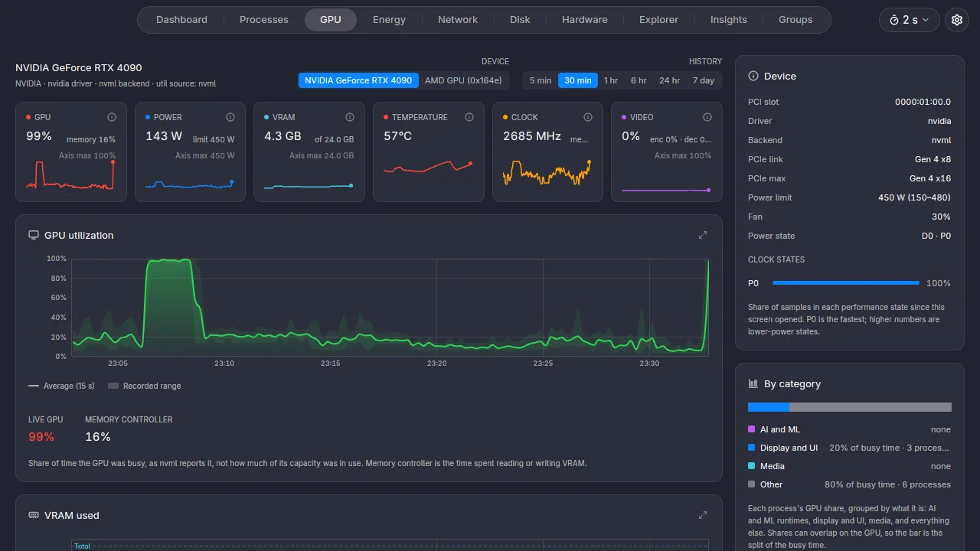Click the AI and ML category row
The image size is (980, 551).
pos(850,429)
